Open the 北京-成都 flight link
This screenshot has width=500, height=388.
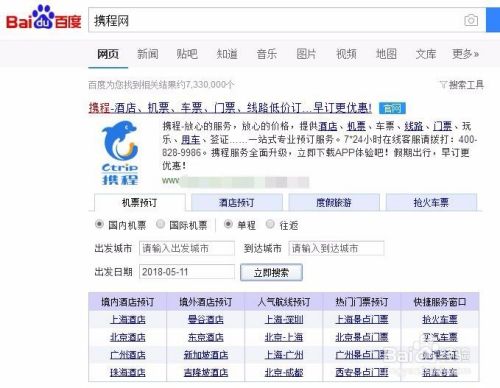pos(284,372)
